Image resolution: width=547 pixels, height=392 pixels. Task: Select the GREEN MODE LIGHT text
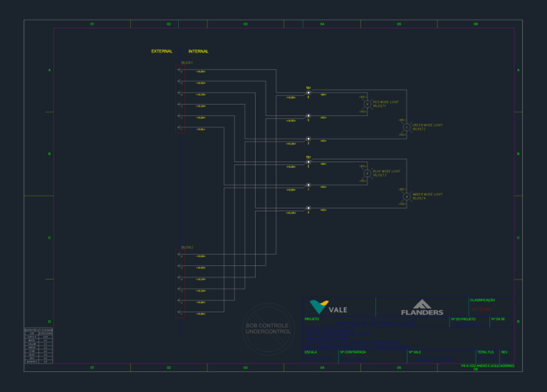pyautogui.click(x=427, y=125)
